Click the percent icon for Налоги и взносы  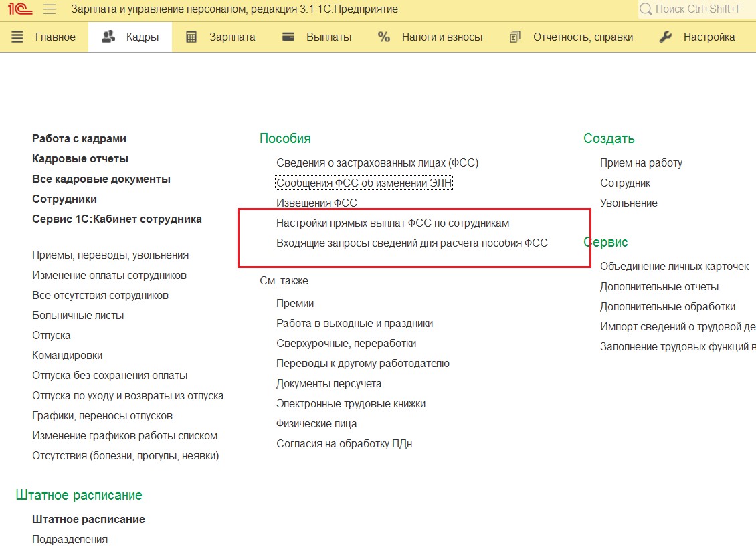(x=384, y=37)
